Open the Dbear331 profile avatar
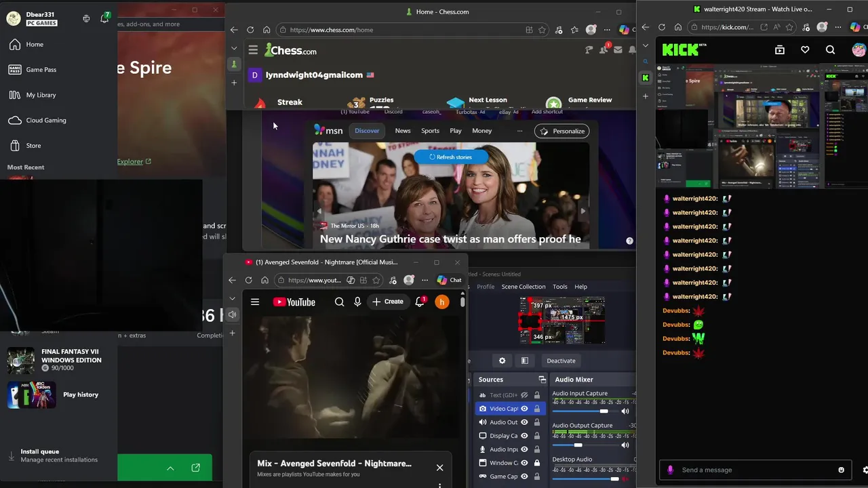This screenshot has height=488, width=868. 14,18
